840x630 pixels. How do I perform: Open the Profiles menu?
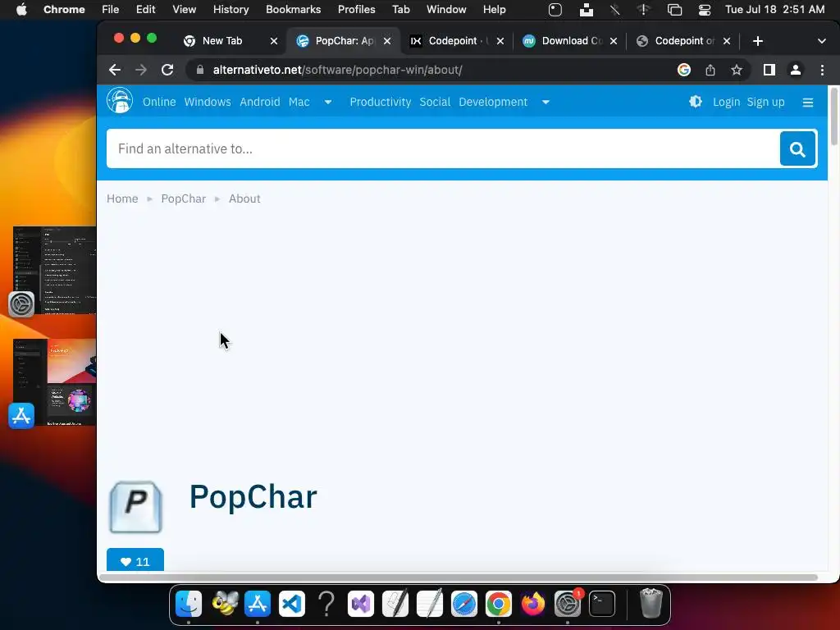[356, 10]
